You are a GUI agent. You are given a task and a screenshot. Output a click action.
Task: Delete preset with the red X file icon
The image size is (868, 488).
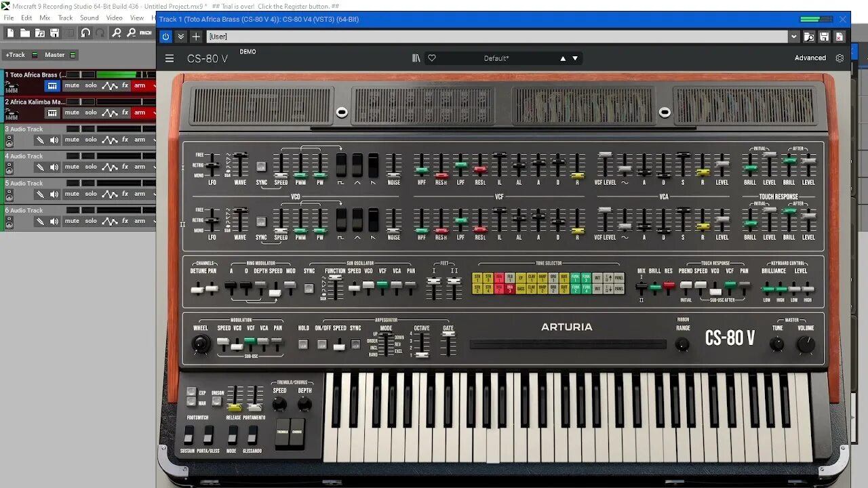coord(840,37)
